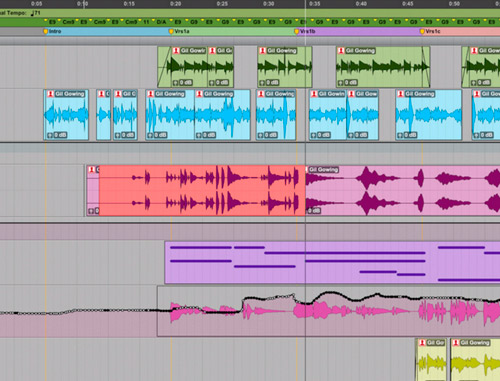
Task: Click 0:15 on the time ruler
Action: (129, 4)
